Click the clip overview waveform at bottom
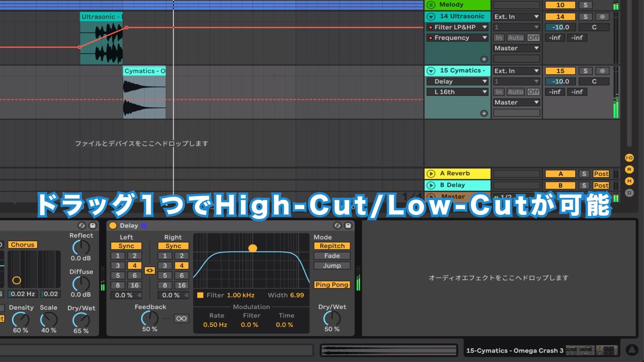The width and height of the screenshot is (644, 362). [389, 350]
